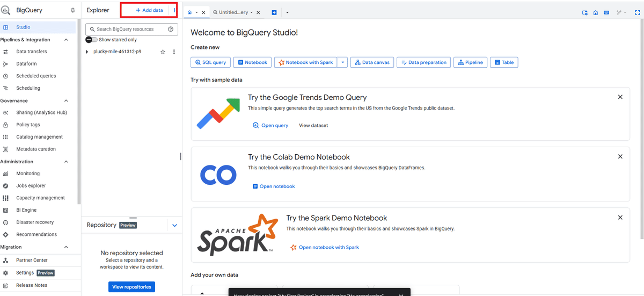
Task: Focus the Search BigQuery resources field
Action: (x=131, y=29)
